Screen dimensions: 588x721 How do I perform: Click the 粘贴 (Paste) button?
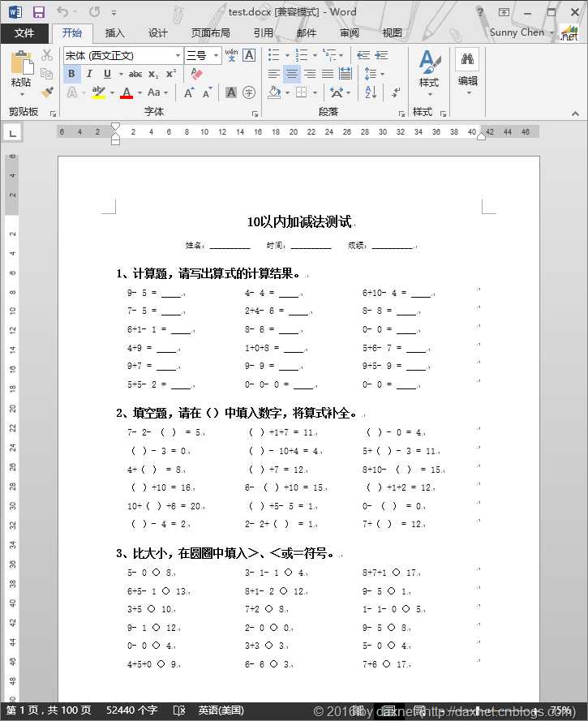[21, 68]
